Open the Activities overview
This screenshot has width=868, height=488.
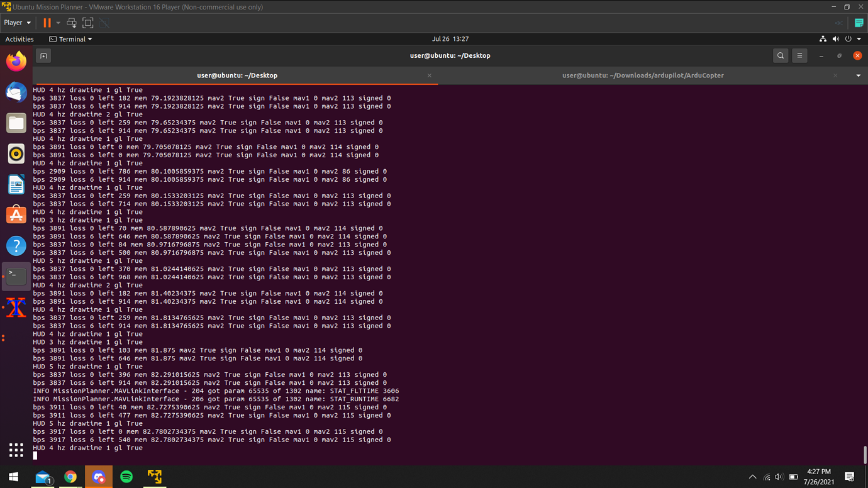click(19, 39)
